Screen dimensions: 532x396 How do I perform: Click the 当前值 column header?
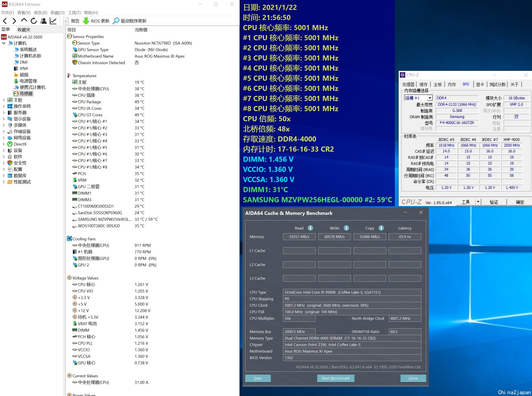[x=141, y=30]
